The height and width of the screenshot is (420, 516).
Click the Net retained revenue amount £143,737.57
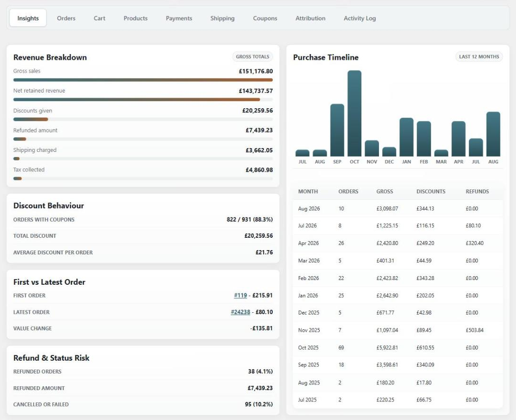tap(256, 91)
